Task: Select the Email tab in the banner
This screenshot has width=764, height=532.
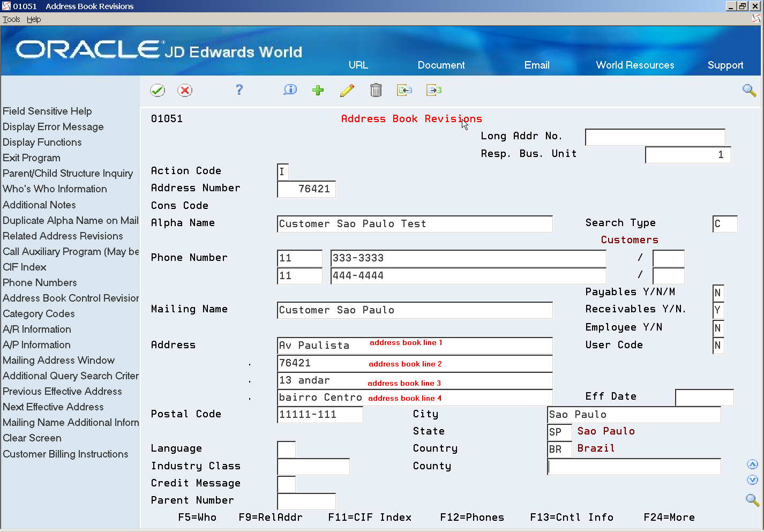Action: [537, 65]
